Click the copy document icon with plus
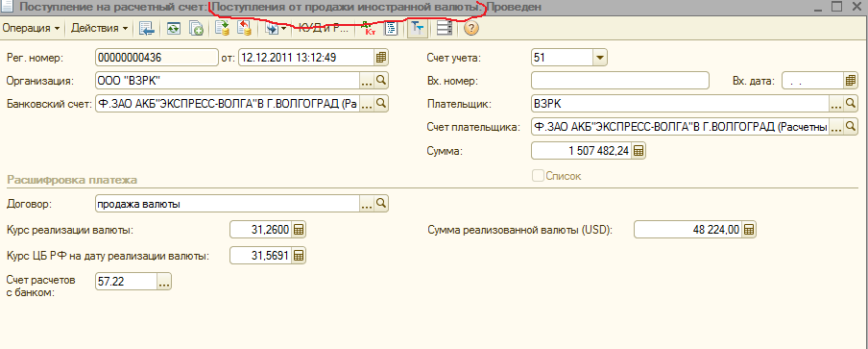 coord(197,29)
